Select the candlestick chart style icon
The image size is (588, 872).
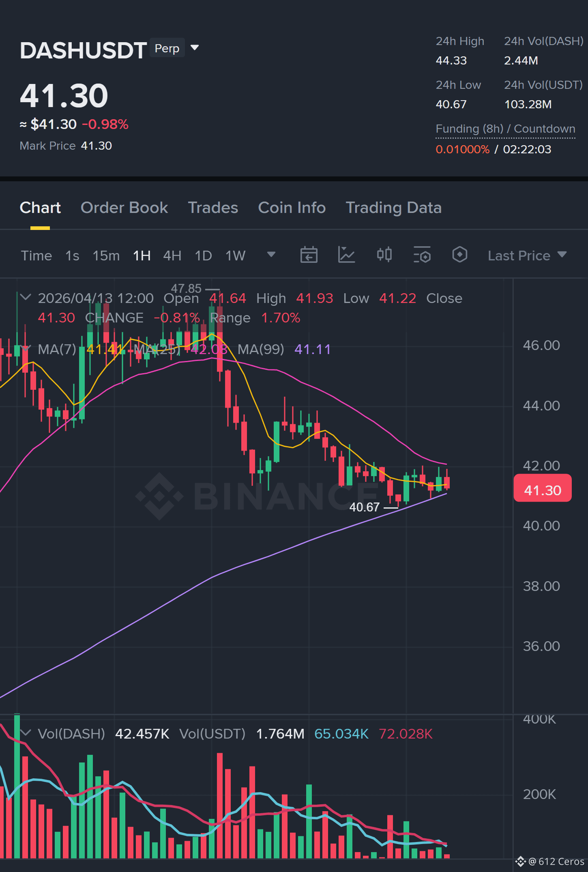click(384, 255)
